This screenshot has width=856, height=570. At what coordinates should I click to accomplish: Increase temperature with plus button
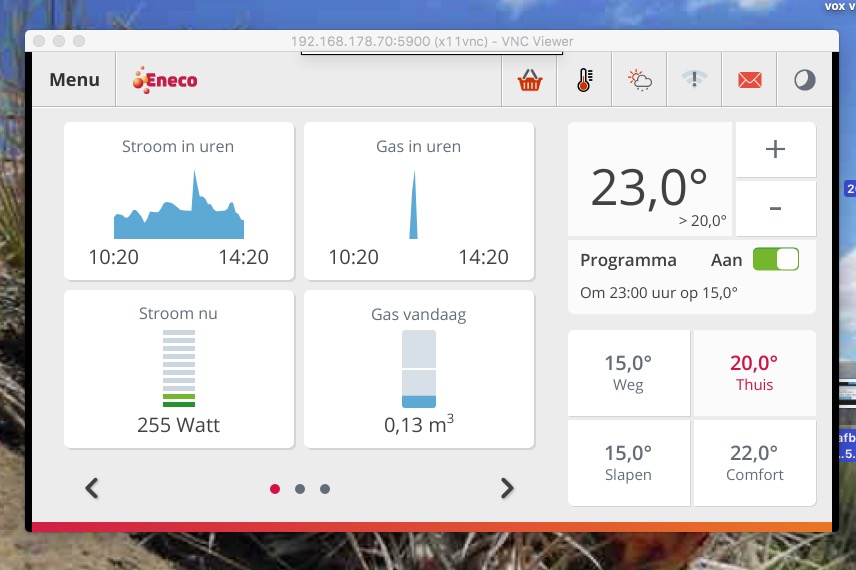point(775,149)
